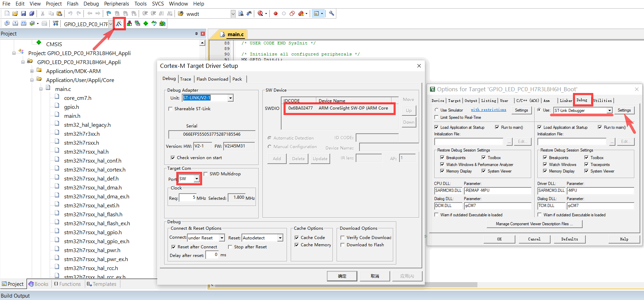
Task: Switch to the Flash Download tab
Action: point(212,79)
